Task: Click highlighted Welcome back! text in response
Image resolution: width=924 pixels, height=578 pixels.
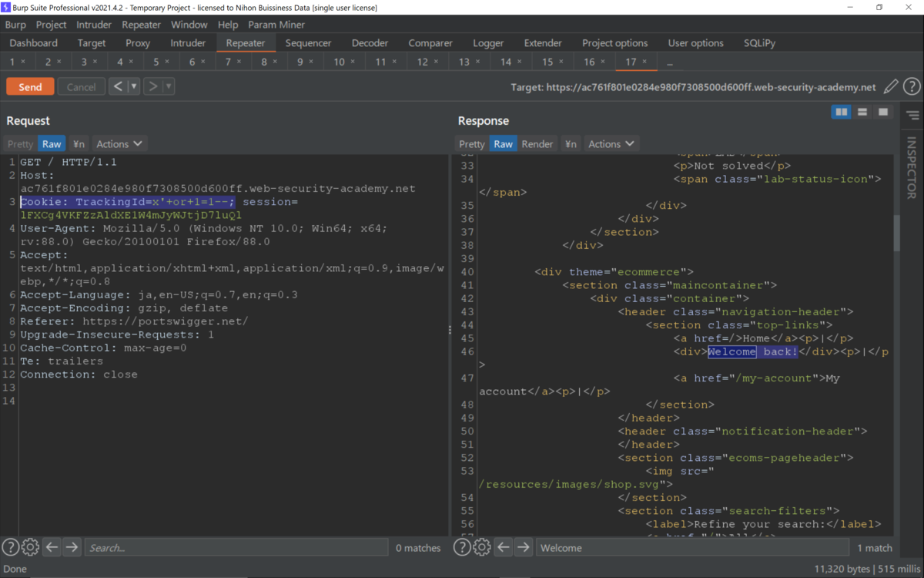Action: [753, 351]
